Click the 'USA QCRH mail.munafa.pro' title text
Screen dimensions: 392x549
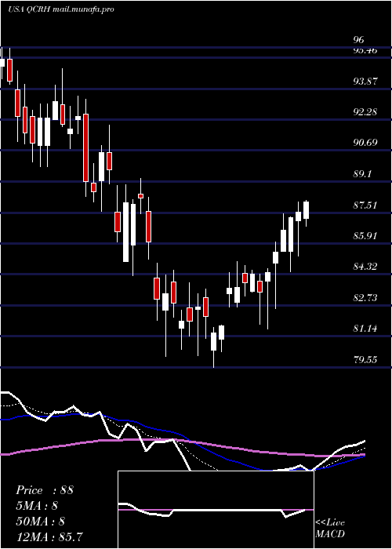61,9
